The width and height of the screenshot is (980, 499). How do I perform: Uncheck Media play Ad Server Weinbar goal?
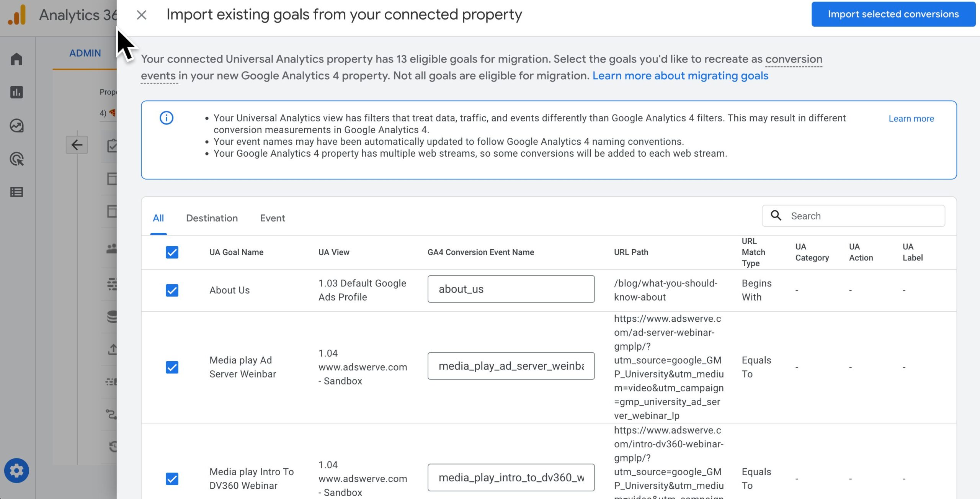[172, 367]
